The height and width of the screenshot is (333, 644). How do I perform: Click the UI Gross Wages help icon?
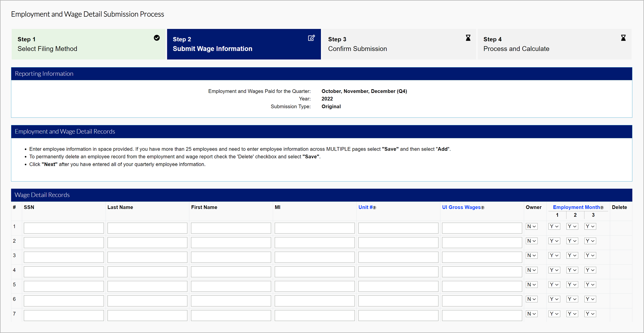pos(483,208)
